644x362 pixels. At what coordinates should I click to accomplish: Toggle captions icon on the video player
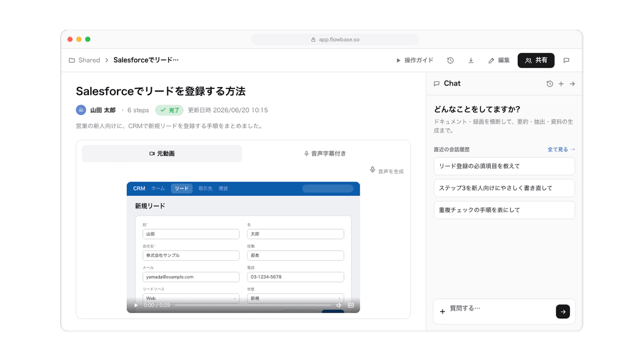351,305
